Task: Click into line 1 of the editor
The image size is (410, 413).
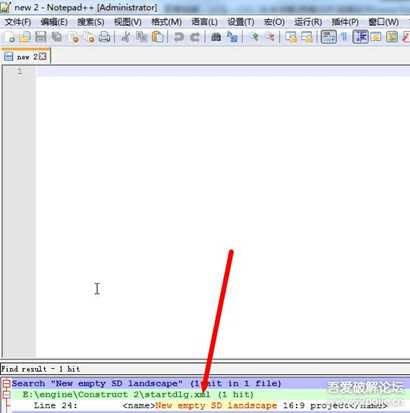Action: point(223,71)
